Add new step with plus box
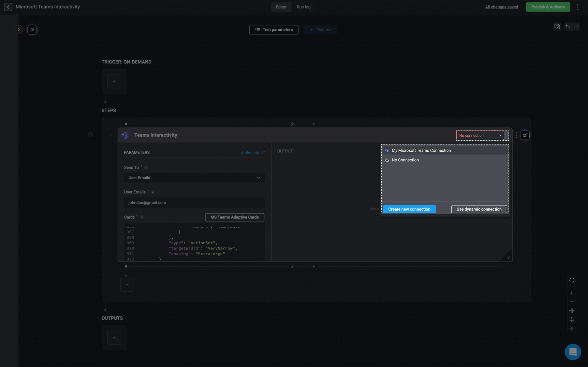 pyautogui.click(x=127, y=285)
